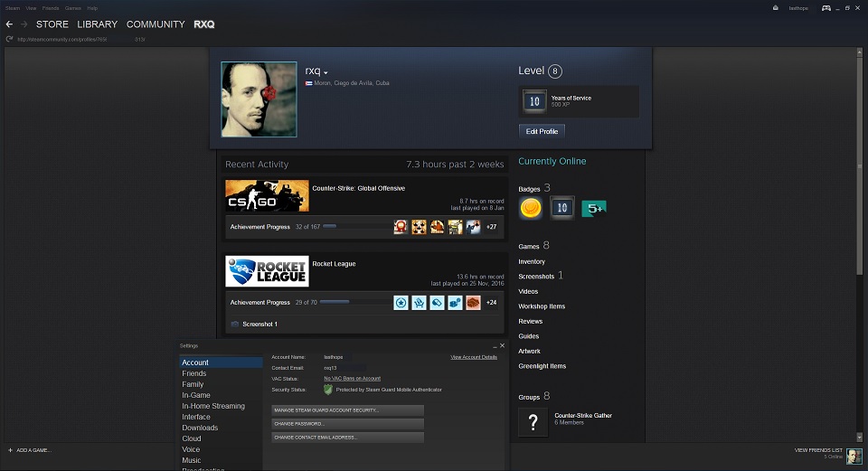Click the friend avatar beside View Friends List
Screen dimensions: 868x471
[854, 456]
